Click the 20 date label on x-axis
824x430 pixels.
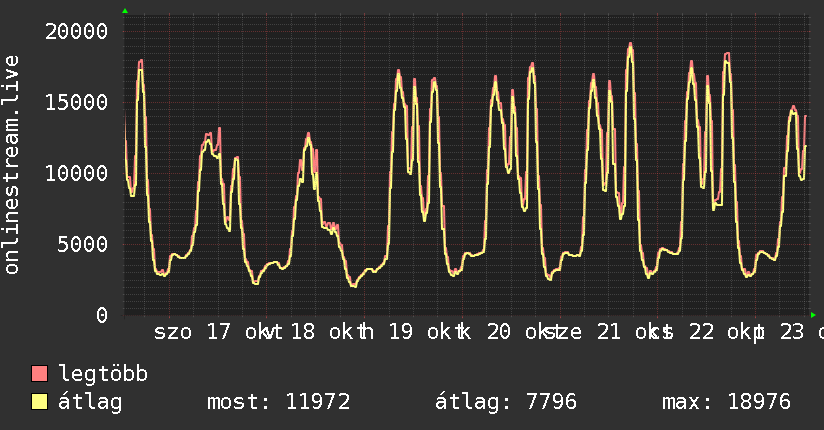(499, 332)
